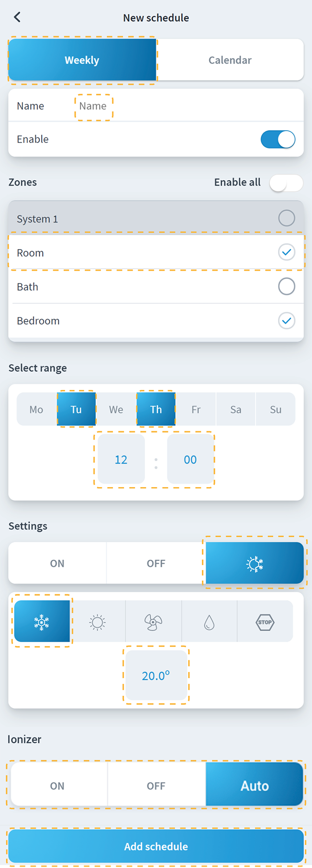Go back using the arrow icon
The image size is (312, 868).
point(17,18)
